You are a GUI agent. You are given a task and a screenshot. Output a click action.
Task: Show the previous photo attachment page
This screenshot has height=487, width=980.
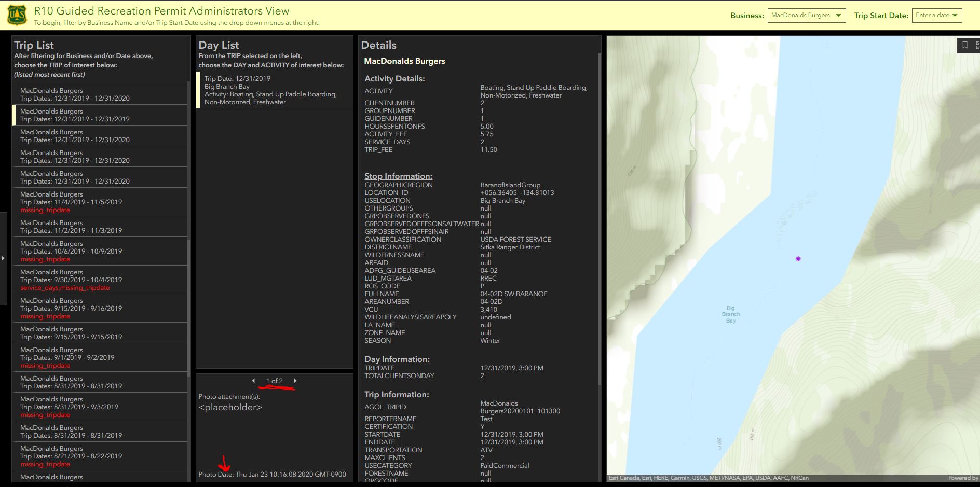(254, 380)
